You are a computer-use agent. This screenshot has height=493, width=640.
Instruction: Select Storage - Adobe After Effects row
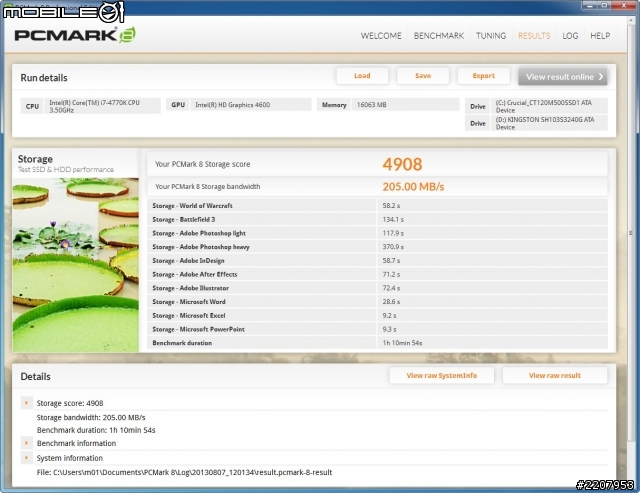pos(377,274)
